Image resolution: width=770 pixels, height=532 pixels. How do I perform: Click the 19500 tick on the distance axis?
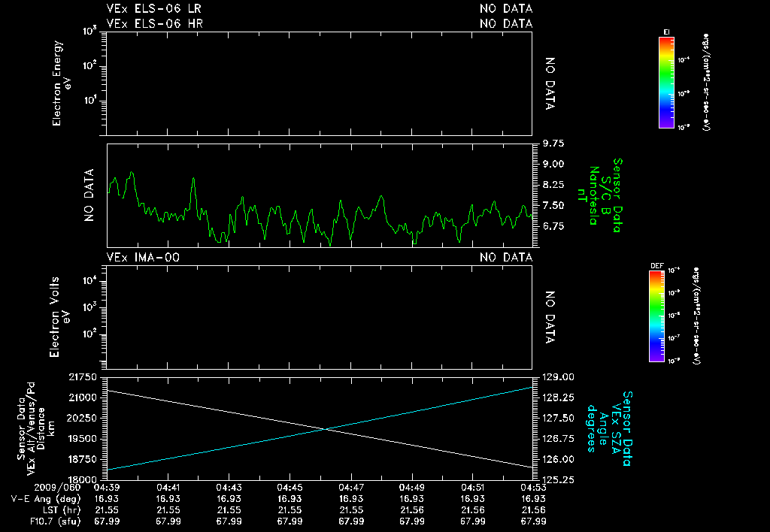click(x=83, y=439)
